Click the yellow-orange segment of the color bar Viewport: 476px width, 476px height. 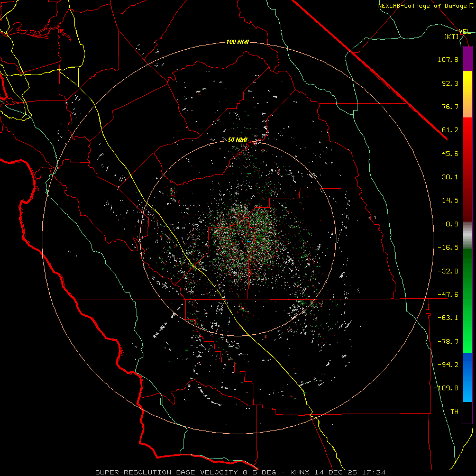point(467,94)
